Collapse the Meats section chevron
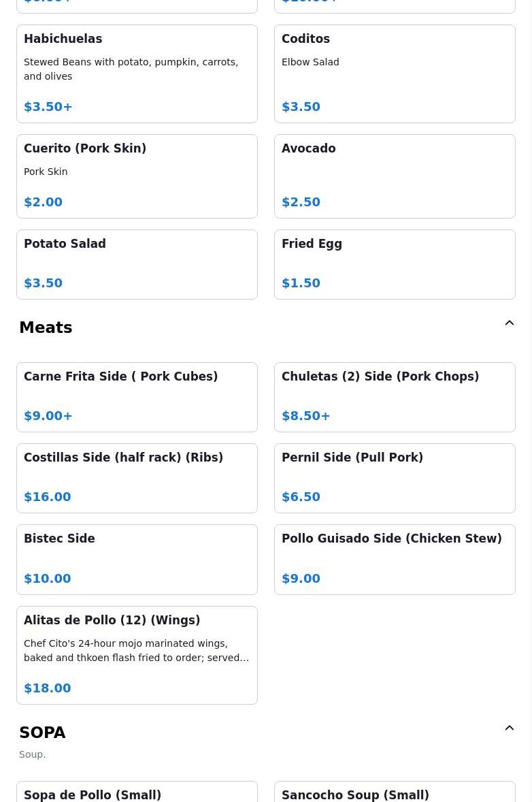 click(509, 323)
